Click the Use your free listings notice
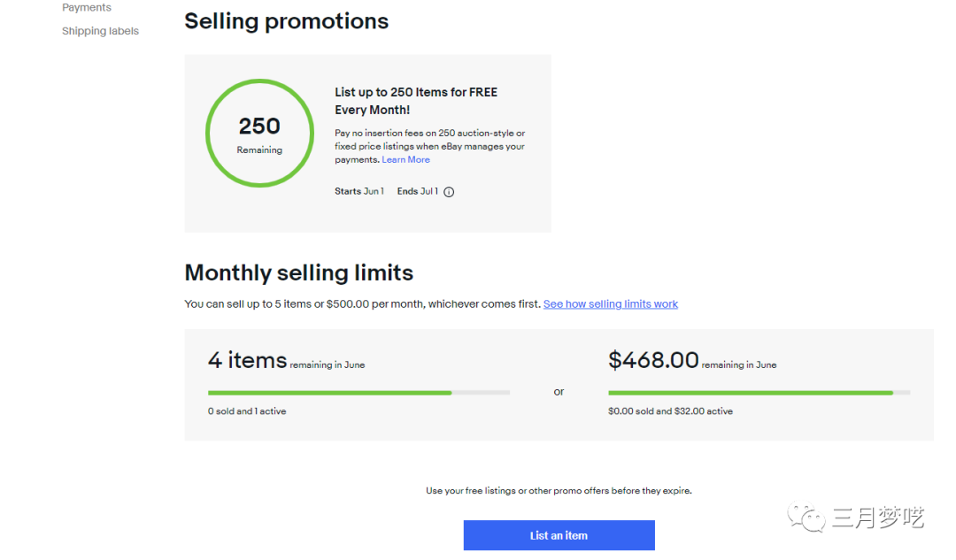The width and height of the screenshot is (956, 560). click(559, 491)
